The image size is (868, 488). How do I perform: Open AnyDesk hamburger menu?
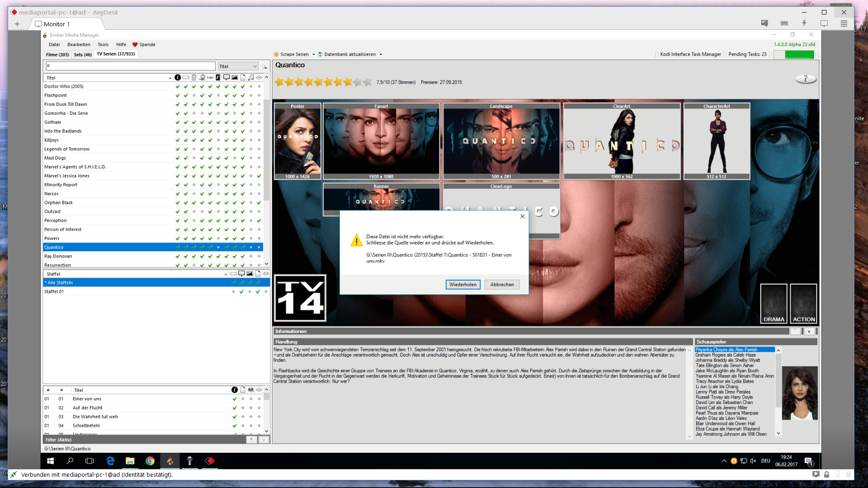click(844, 23)
